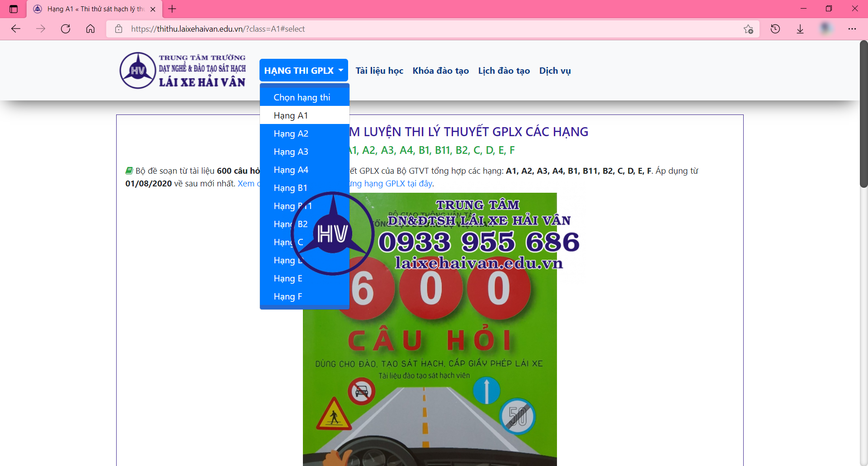Click the site security lock icon
868x466 pixels.
[x=119, y=29]
